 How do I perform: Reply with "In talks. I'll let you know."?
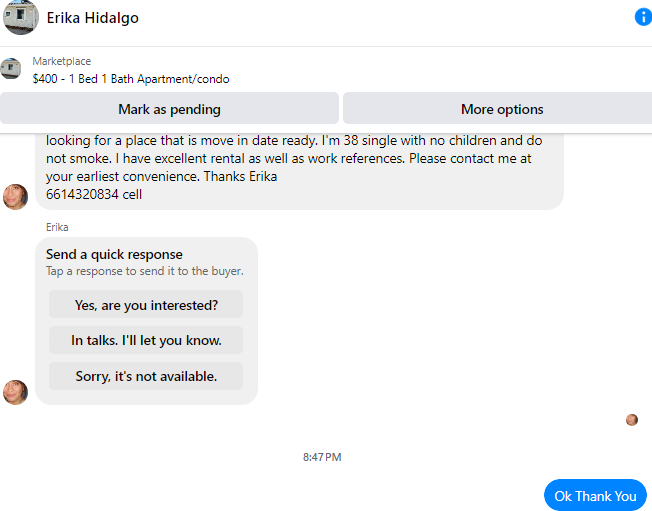click(146, 341)
